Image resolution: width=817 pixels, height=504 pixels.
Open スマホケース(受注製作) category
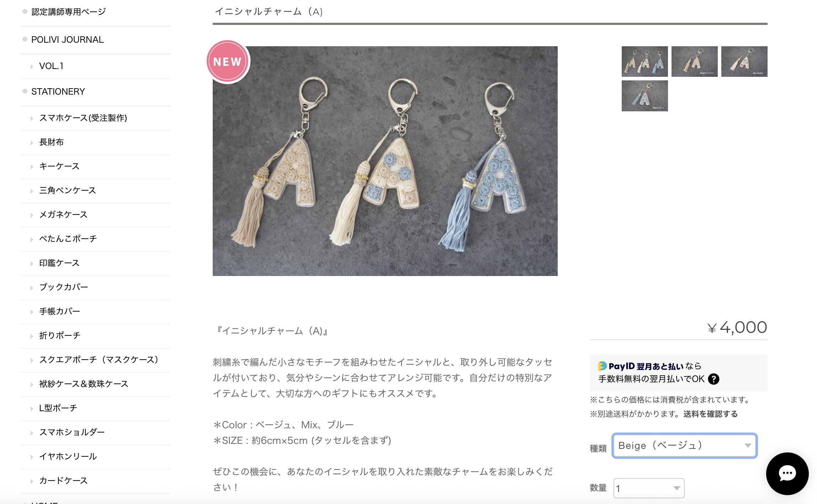point(83,118)
